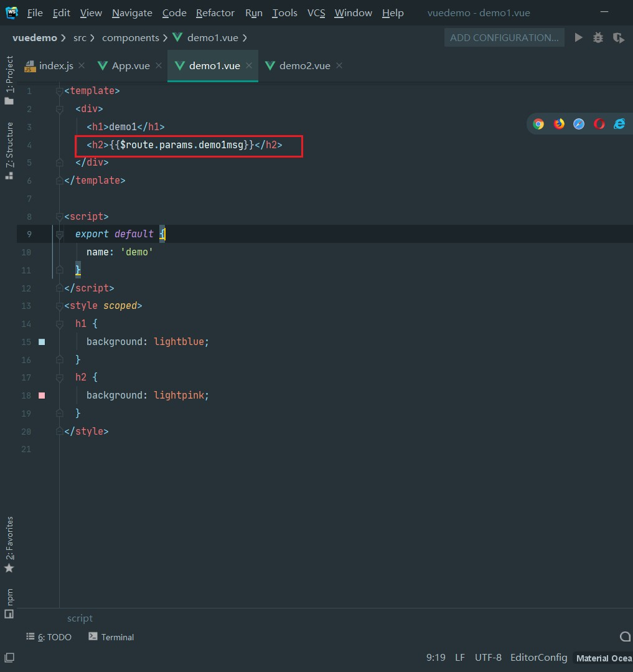Open the Favorites tool window
Viewport: 633px width, 672px height.
9,544
